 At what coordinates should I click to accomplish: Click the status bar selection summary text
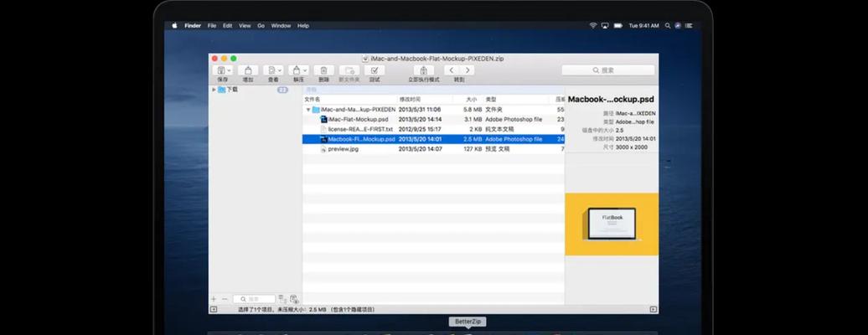coord(306,310)
